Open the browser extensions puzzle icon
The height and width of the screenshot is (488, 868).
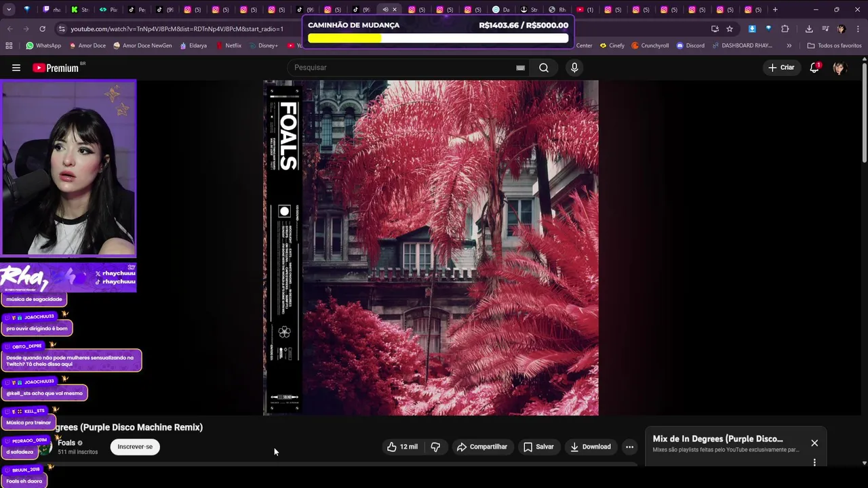coord(785,29)
